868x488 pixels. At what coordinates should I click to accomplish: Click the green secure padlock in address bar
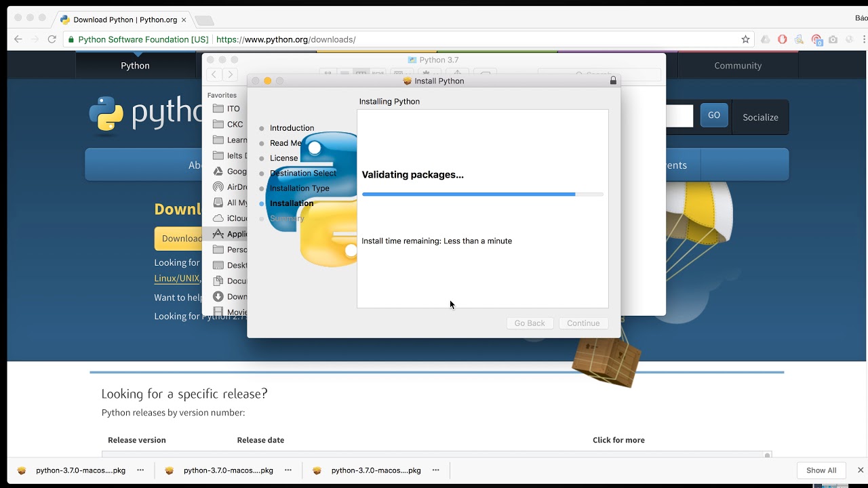click(x=70, y=39)
